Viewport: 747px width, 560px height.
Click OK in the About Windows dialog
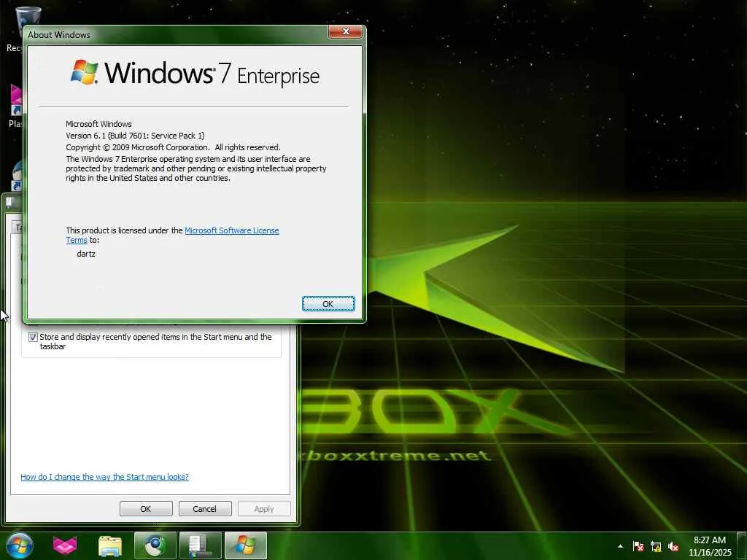pyautogui.click(x=328, y=304)
